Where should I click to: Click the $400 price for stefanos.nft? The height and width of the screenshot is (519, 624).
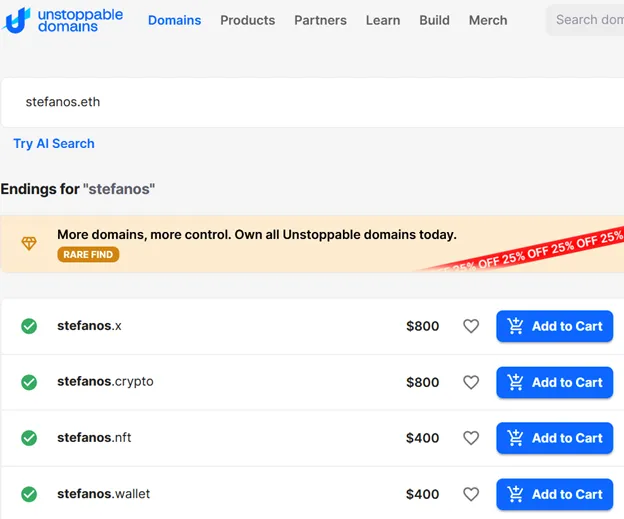[x=422, y=438]
